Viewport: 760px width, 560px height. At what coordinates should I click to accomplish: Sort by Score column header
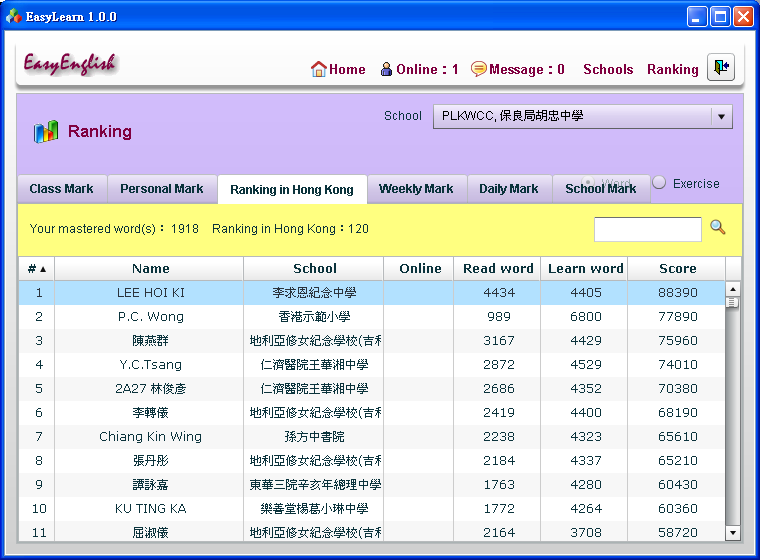[678, 269]
